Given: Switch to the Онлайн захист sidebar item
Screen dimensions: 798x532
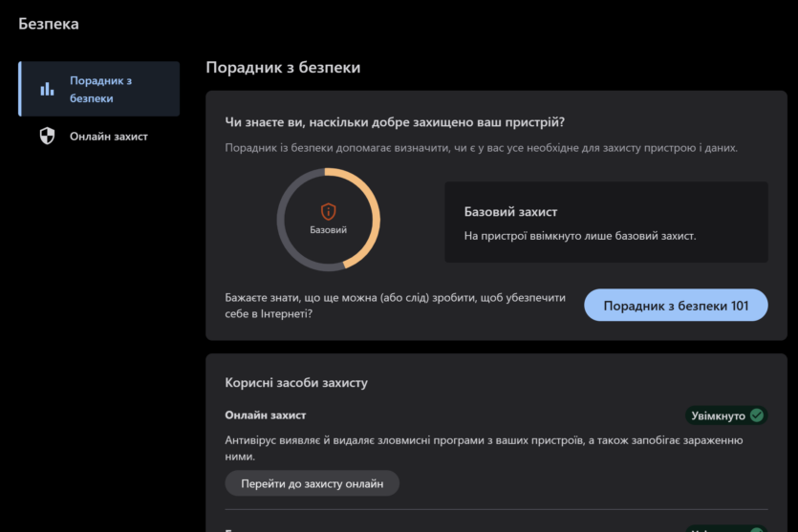Looking at the screenshot, I should tap(99, 137).
